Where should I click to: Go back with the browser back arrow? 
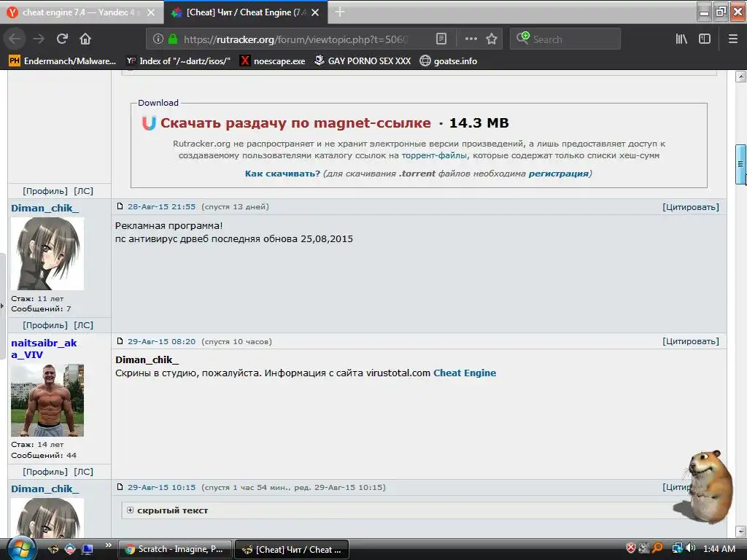(15, 39)
